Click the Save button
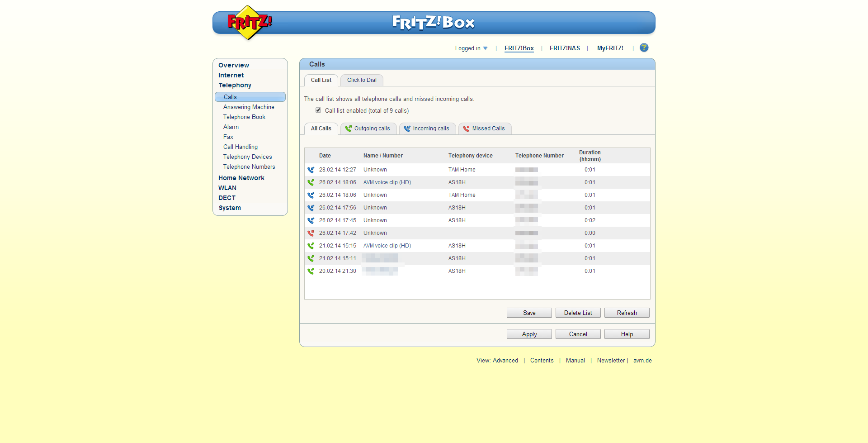This screenshot has height=443, width=868. (529, 313)
